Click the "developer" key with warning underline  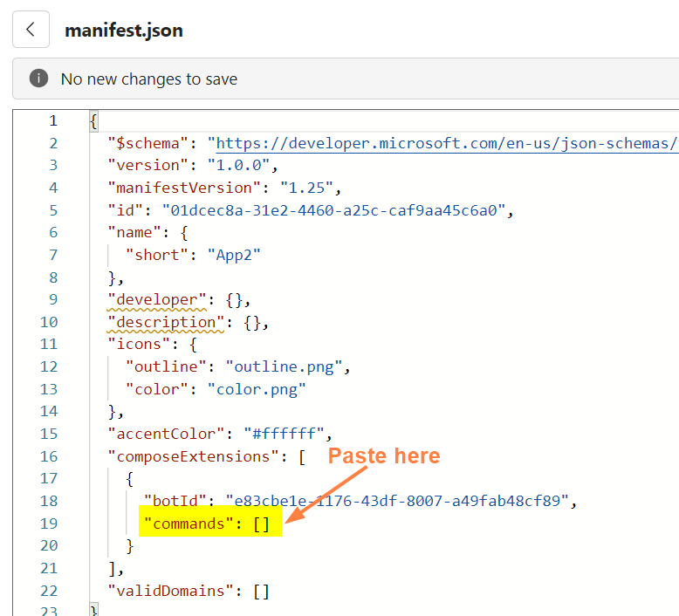coord(157,299)
